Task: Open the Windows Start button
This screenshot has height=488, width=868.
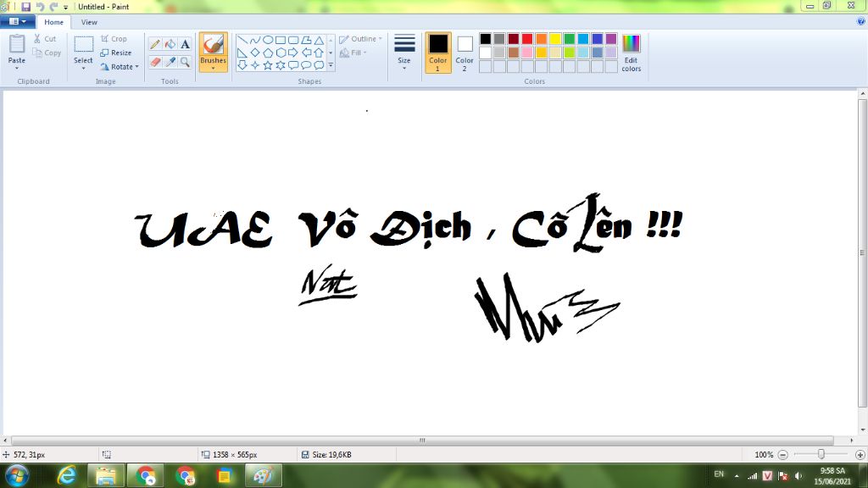Action: point(17,476)
